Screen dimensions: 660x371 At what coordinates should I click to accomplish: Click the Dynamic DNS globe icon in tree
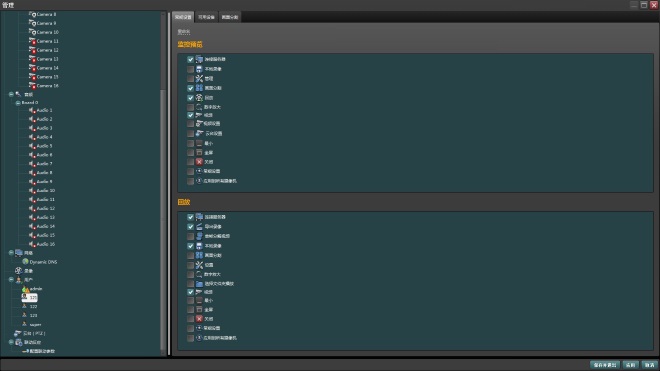coord(25,262)
